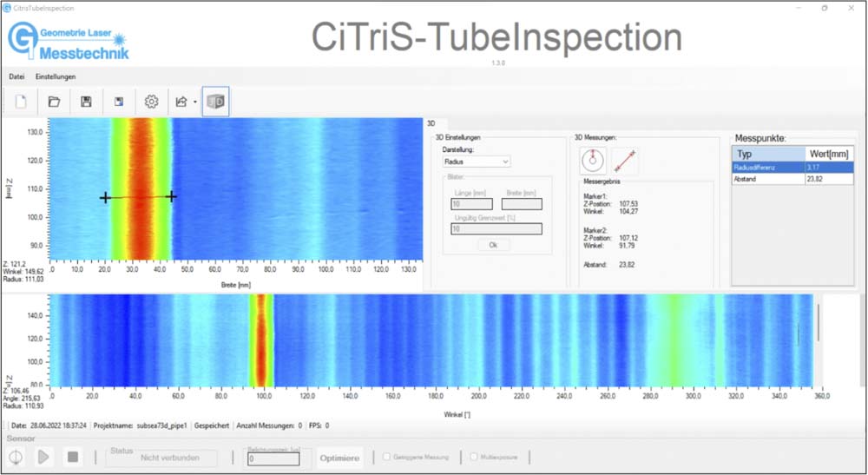868x475 pixels.
Task: Click the value 23,82 in the Messpunkte table
Action: coord(814,179)
